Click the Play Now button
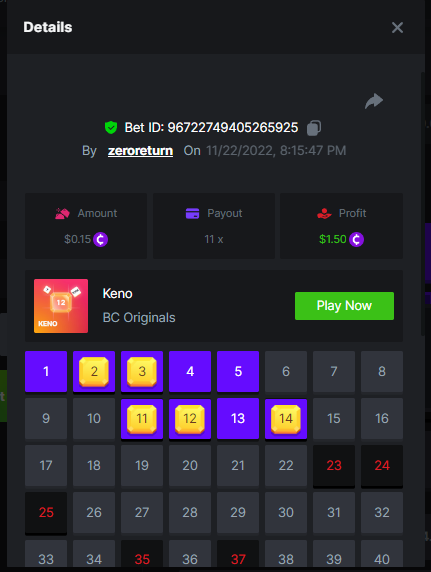 click(x=344, y=306)
